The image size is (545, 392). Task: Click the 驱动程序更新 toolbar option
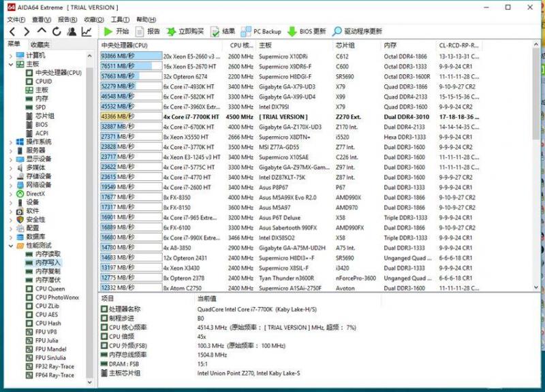coord(361,31)
